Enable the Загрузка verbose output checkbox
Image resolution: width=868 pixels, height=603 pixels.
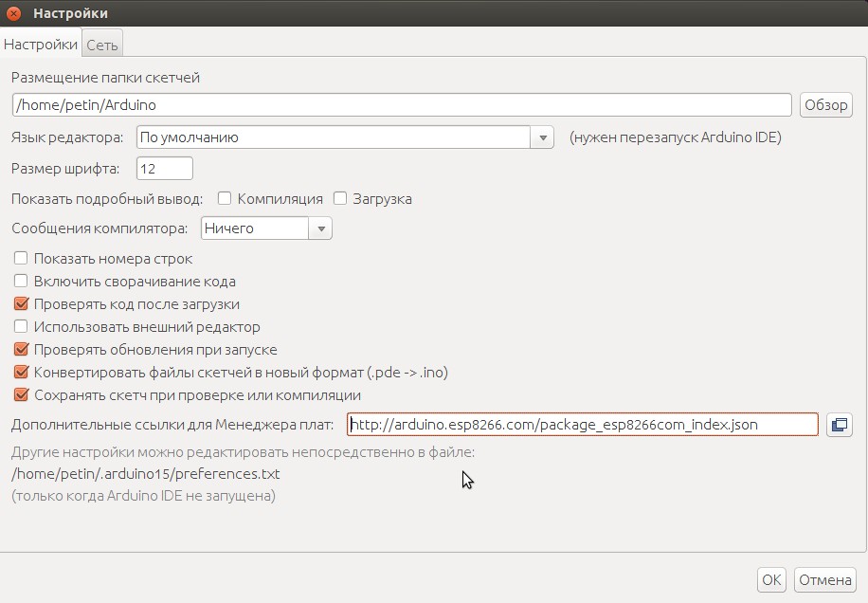pos(340,198)
